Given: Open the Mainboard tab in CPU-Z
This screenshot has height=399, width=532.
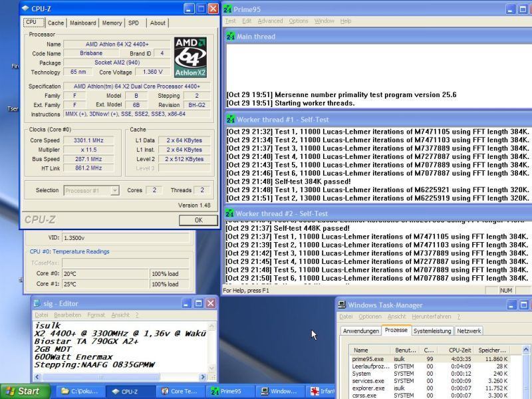Looking at the screenshot, I should click(x=82, y=23).
